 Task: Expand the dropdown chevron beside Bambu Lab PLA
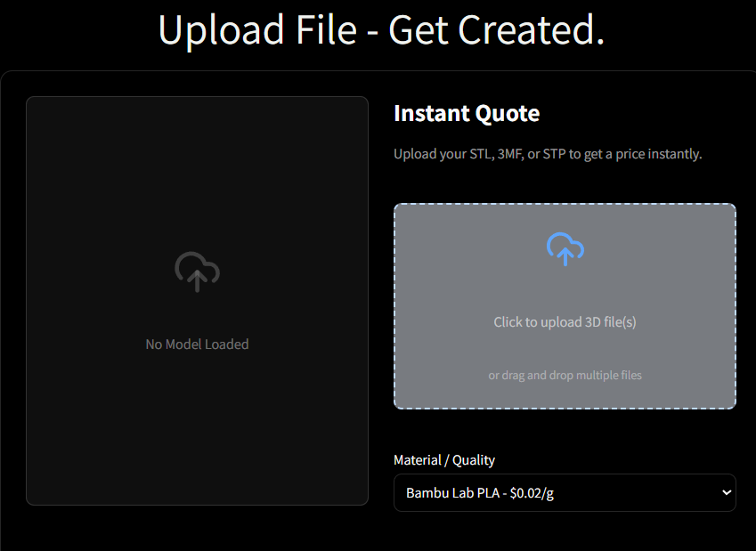(726, 492)
